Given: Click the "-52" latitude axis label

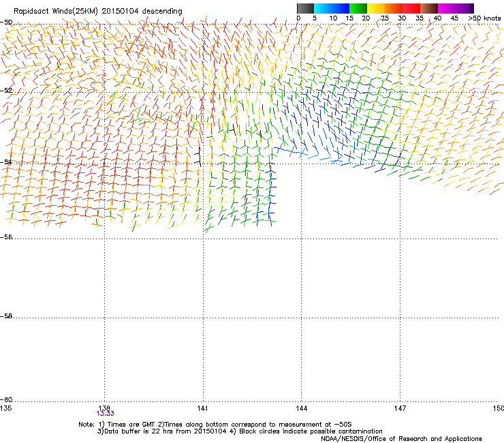Looking at the screenshot, I should coord(6,91).
